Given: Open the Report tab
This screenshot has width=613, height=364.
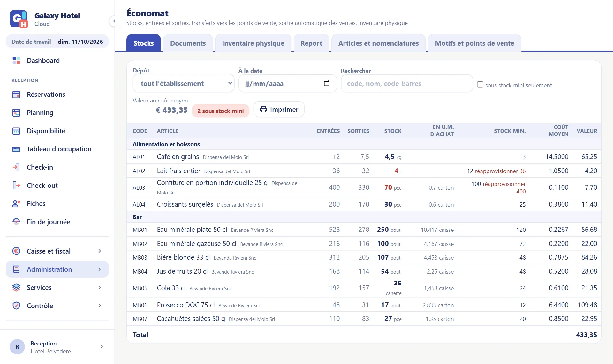Looking at the screenshot, I should coord(311,43).
